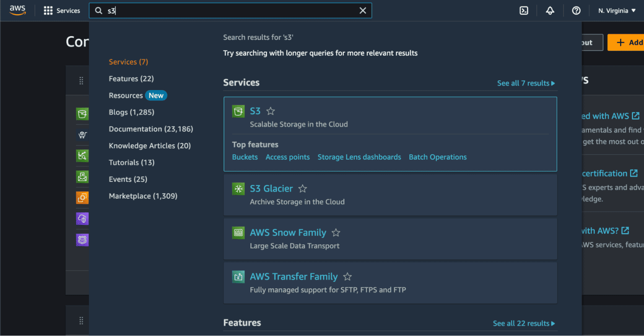Expand See all 7 results for Services
This screenshot has width=644, height=336.
pyautogui.click(x=526, y=83)
